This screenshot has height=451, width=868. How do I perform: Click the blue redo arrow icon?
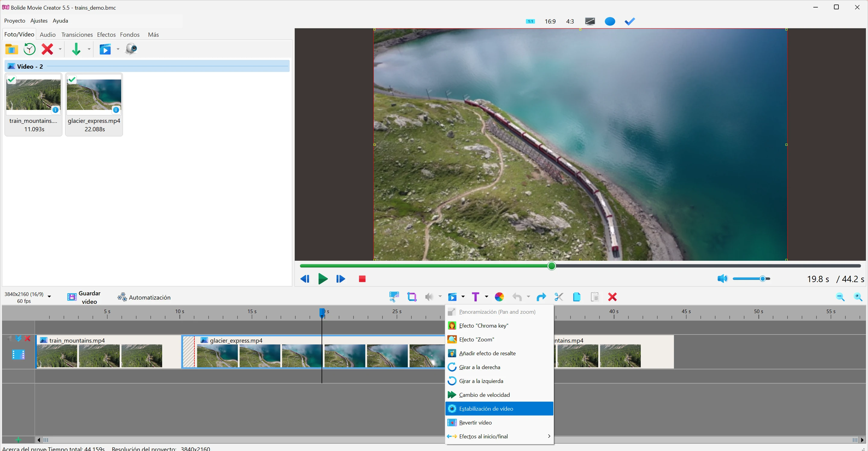pyautogui.click(x=541, y=297)
